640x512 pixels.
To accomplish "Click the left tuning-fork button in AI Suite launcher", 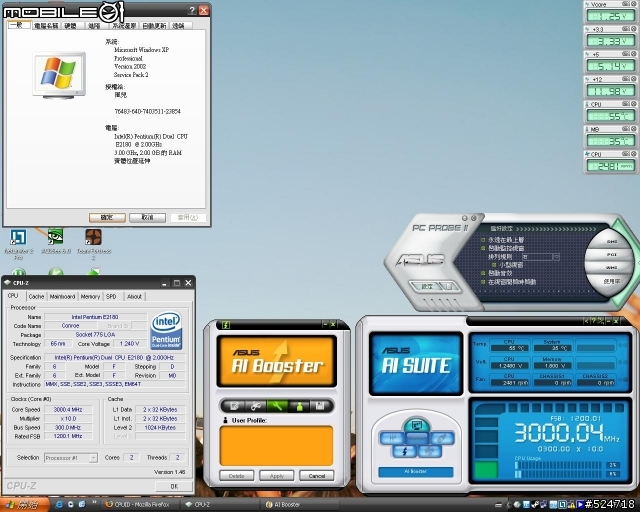I will click(392, 439).
